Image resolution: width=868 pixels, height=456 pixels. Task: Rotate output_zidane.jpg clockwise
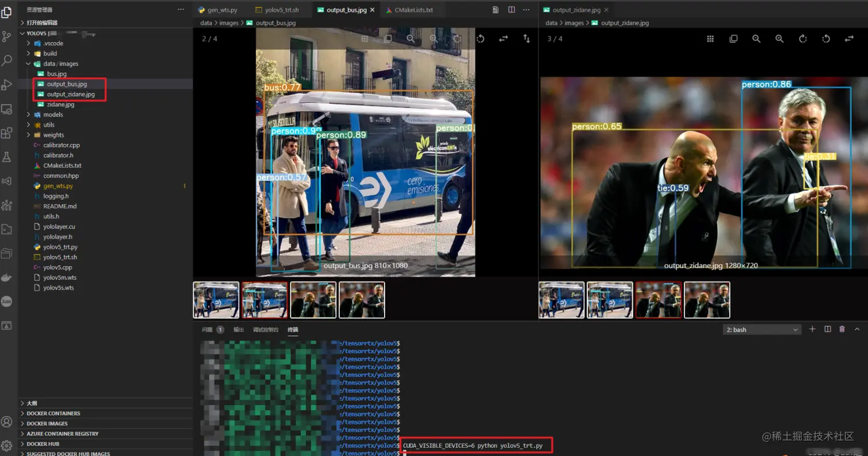pos(803,38)
